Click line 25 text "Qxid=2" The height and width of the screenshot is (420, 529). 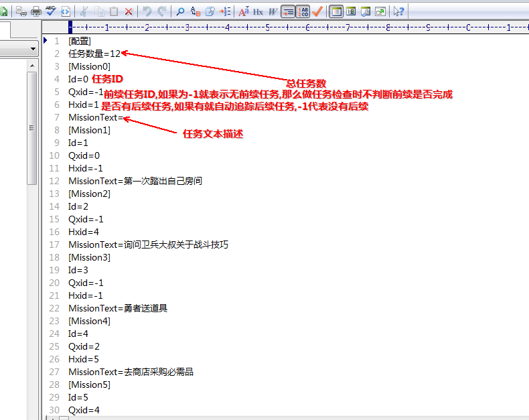[x=84, y=346]
